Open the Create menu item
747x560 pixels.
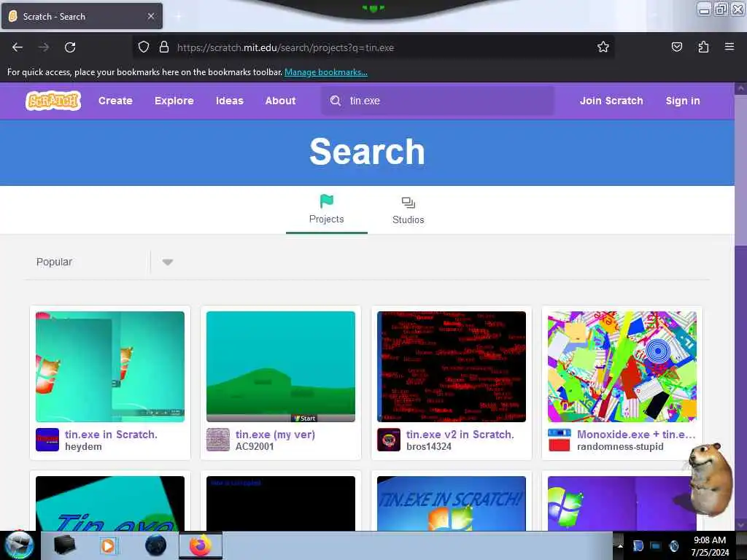(x=115, y=101)
